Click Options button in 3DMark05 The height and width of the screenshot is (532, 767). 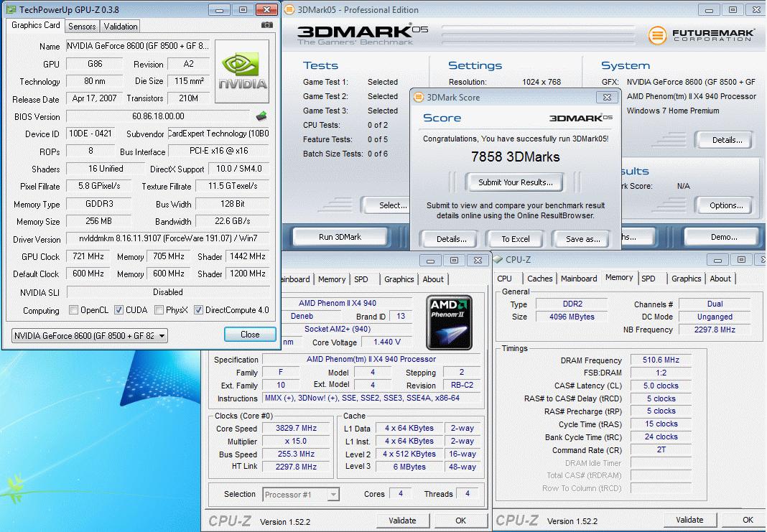click(x=726, y=205)
